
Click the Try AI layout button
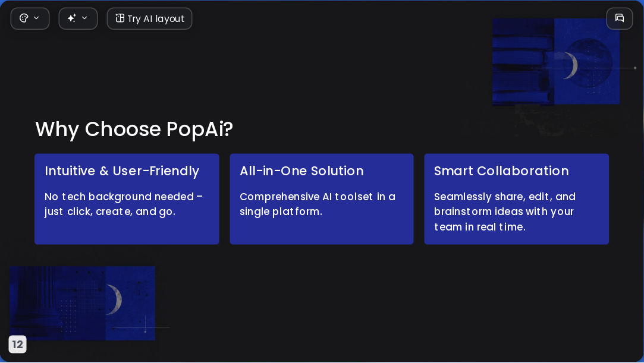click(149, 18)
